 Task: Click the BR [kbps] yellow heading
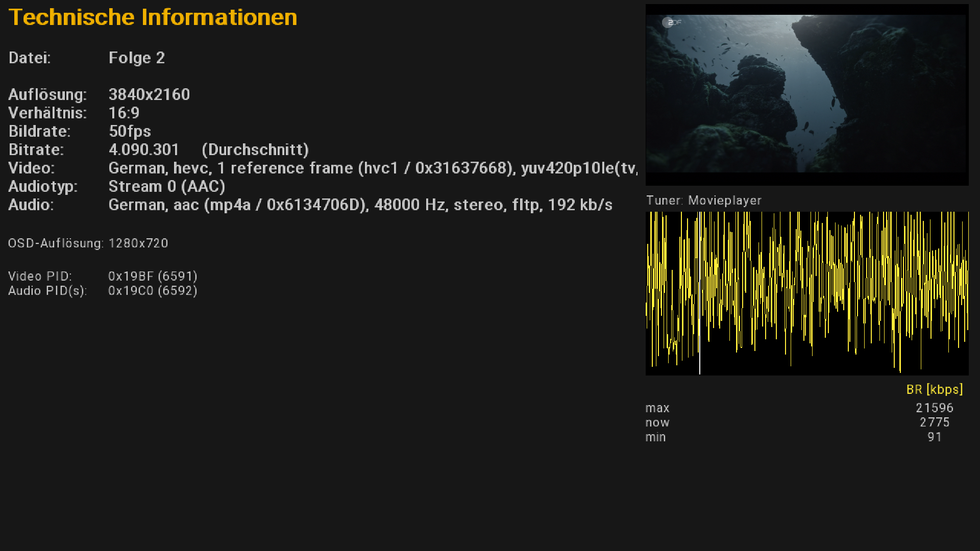coord(934,390)
